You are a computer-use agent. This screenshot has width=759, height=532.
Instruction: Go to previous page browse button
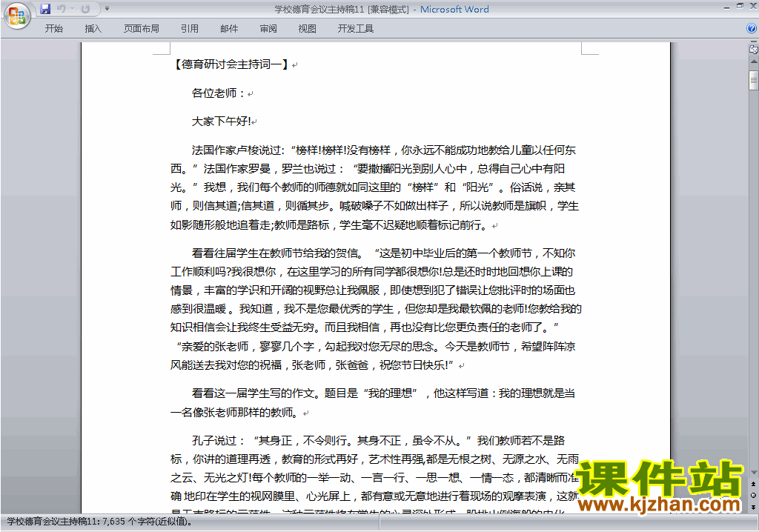click(x=754, y=484)
